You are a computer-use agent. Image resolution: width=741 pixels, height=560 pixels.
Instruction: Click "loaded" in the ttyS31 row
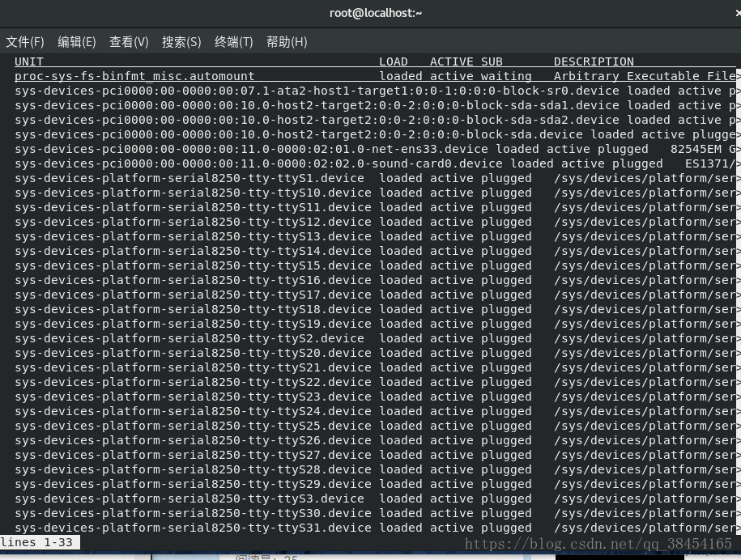pos(401,528)
